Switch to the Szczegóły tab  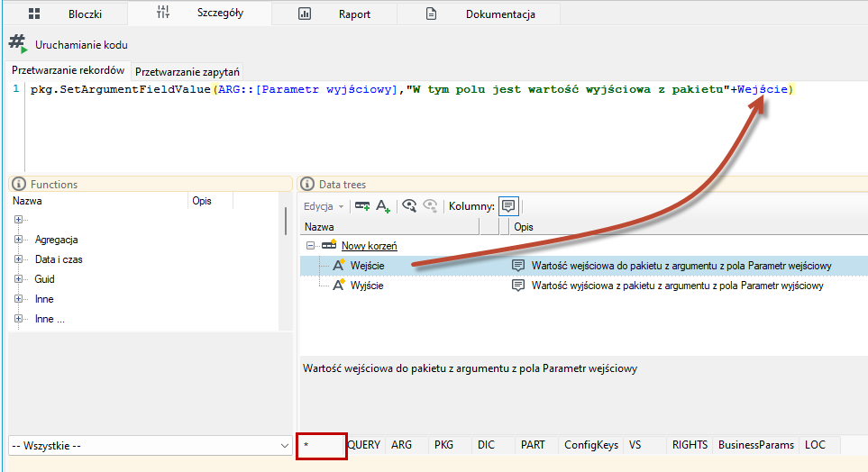[199, 13]
